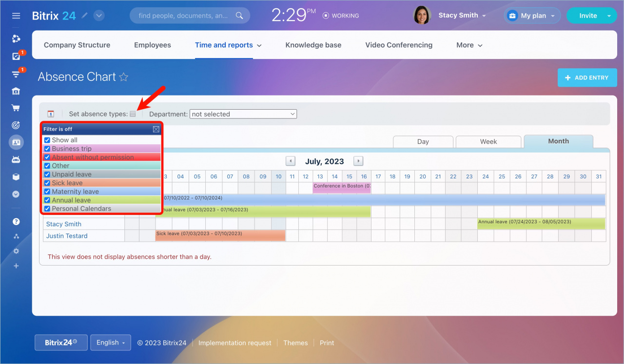Click the Sick leave 07/03/2023 bar
This screenshot has height=364, width=624.
(220, 235)
